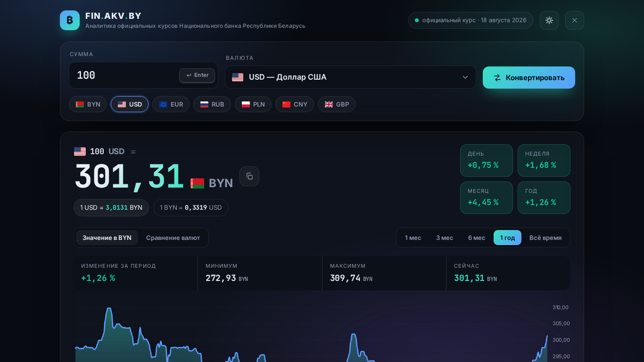Screen dimensions: 644x362
Task: Click the Конвертировать button
Action: pyautogui.click(x=529, y=77)
